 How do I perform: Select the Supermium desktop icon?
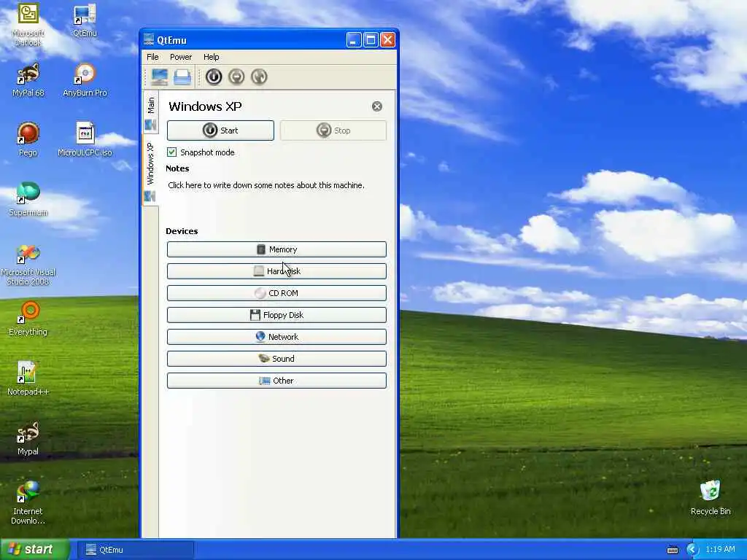[x=28, y=200]
